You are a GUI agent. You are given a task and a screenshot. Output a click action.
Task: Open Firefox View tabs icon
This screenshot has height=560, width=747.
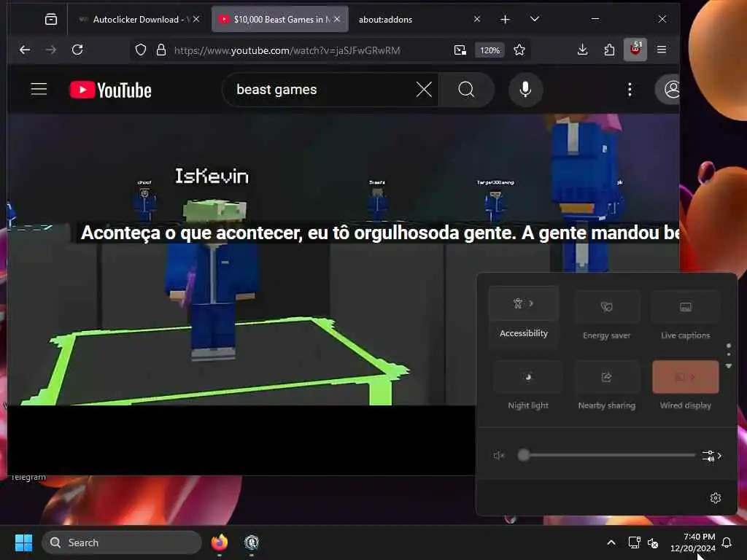(x=51, y=19)
